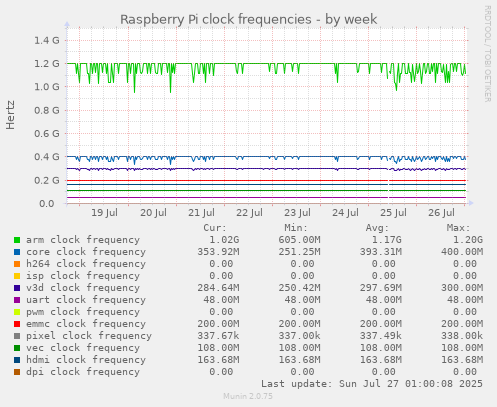
Task: Click the 'vec clock frequency' legend label
Action: tap(83, 348)
